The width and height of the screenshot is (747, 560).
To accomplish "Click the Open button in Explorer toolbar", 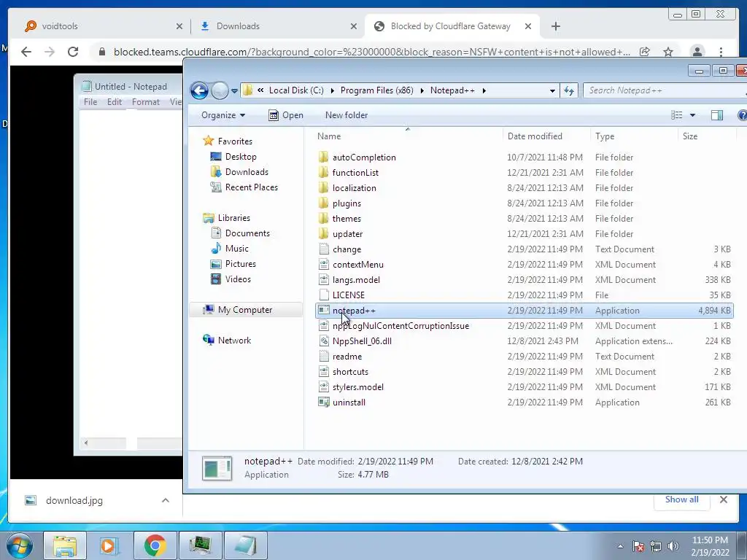I will 286,115.
